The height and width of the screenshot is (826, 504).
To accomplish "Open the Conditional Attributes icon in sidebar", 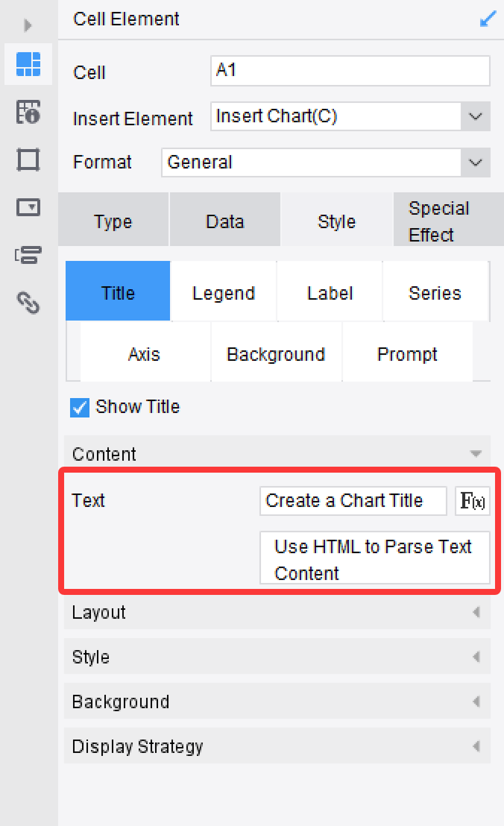I will 28,255.
